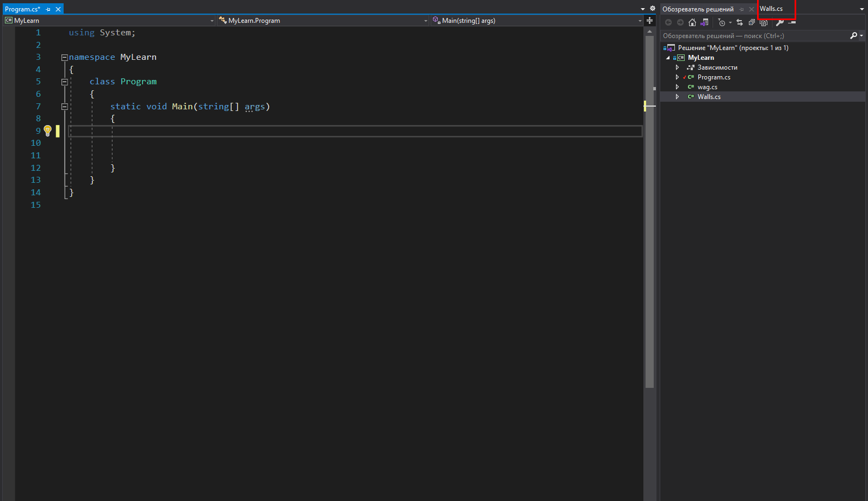
Task: Click the empty code line 9
Action: coord(355,131)
